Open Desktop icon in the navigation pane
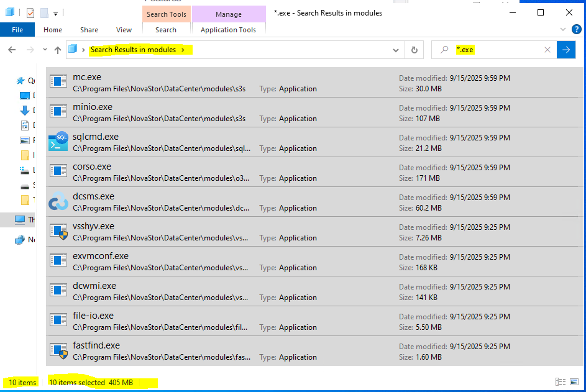586x392 pixels. 25,96
